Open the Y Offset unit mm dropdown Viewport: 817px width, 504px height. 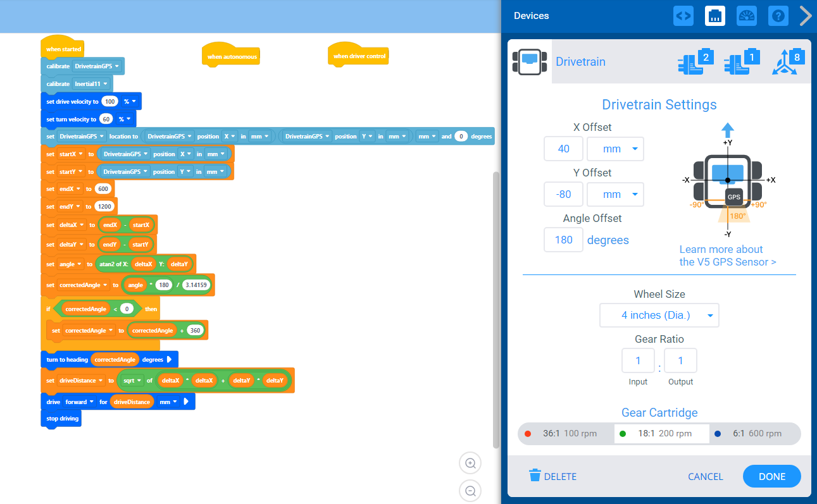pyautogui.click(x=615, y=195)
